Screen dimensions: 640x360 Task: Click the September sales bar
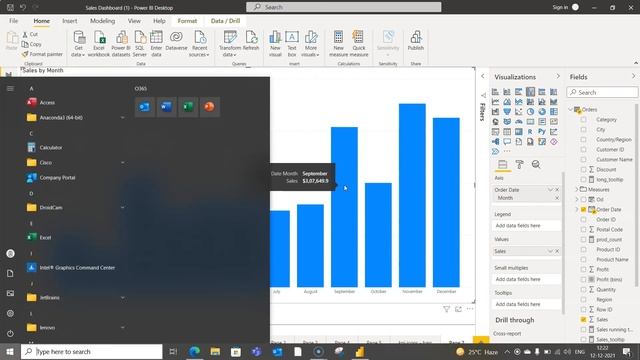coord(344,207)
